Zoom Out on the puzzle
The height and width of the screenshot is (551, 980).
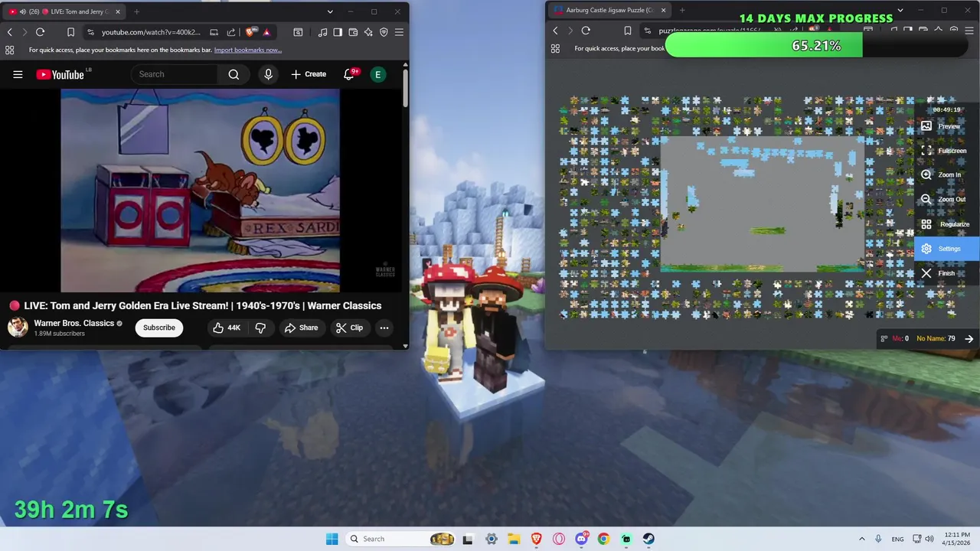tap(947, 199)
